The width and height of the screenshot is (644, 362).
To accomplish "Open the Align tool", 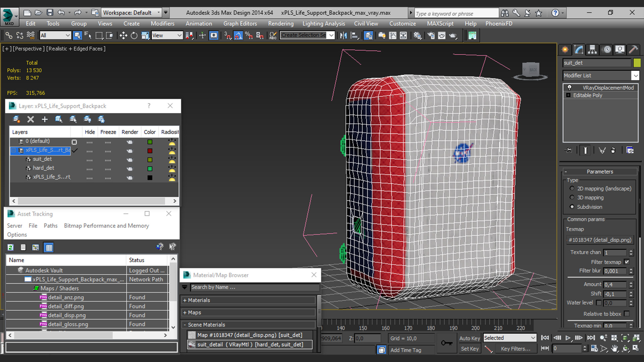I will pyautogui.click(x=354, y=35).
